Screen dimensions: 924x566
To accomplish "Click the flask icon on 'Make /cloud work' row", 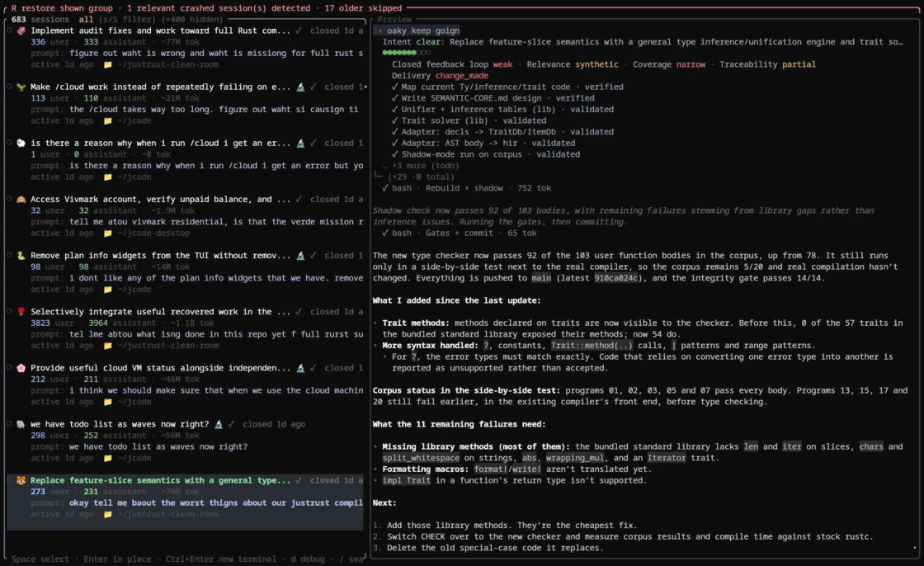I will pos(300,87).
